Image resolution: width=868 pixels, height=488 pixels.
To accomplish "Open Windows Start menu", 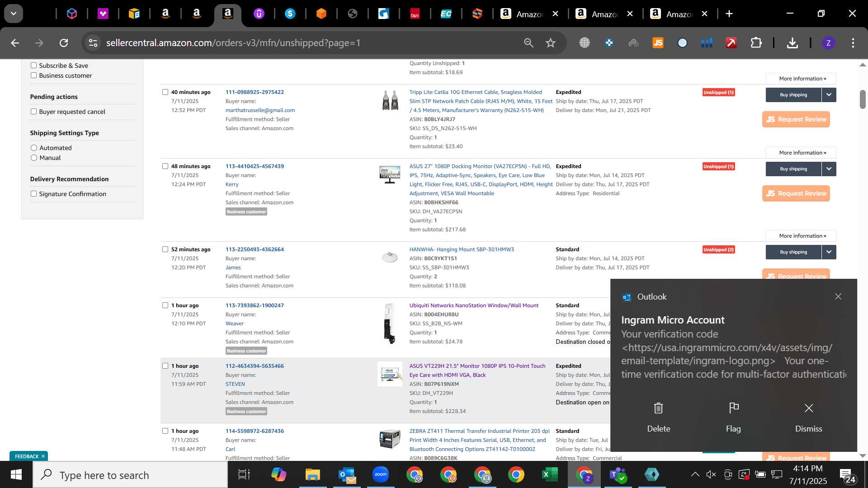I will click(x=16, y=475).
